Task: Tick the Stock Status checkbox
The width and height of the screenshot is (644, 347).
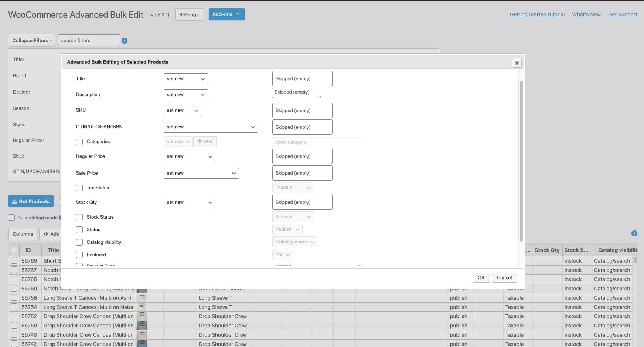Action: (79, 217)
